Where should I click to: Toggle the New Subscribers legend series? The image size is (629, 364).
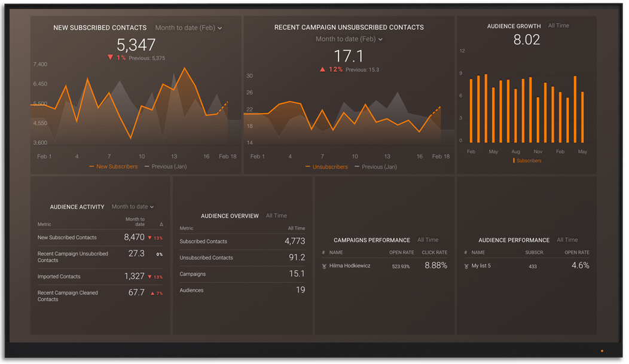pos(114,167)
